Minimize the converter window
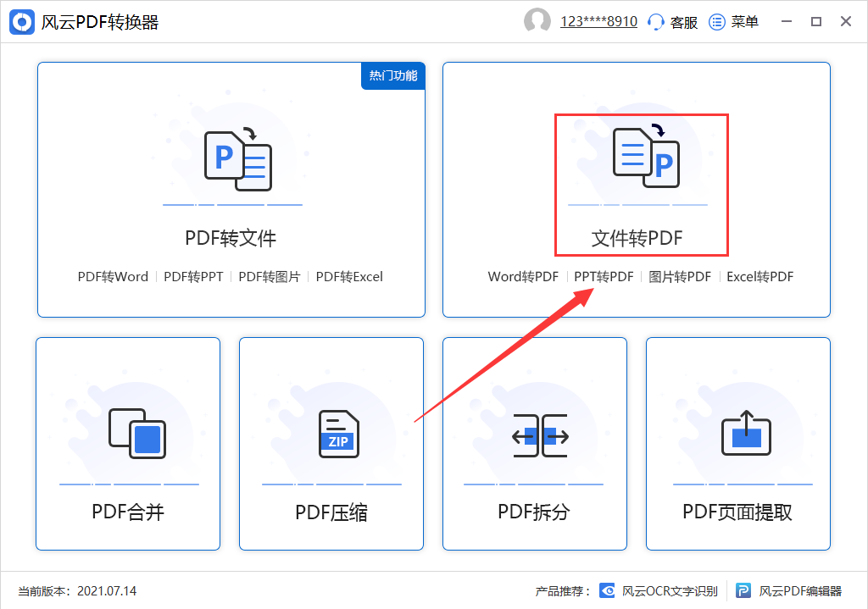The width and height of the screenshot is (868, 609). pos(787,21)
